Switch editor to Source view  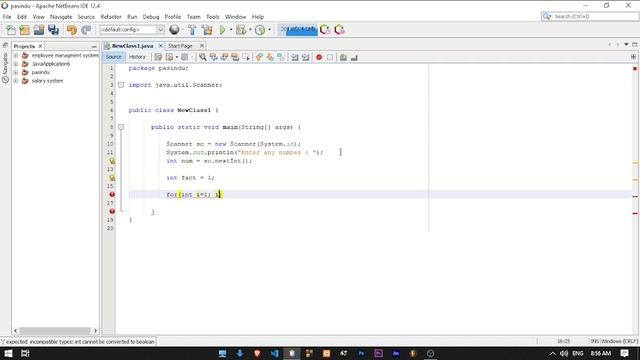click(x=113, y=57)
